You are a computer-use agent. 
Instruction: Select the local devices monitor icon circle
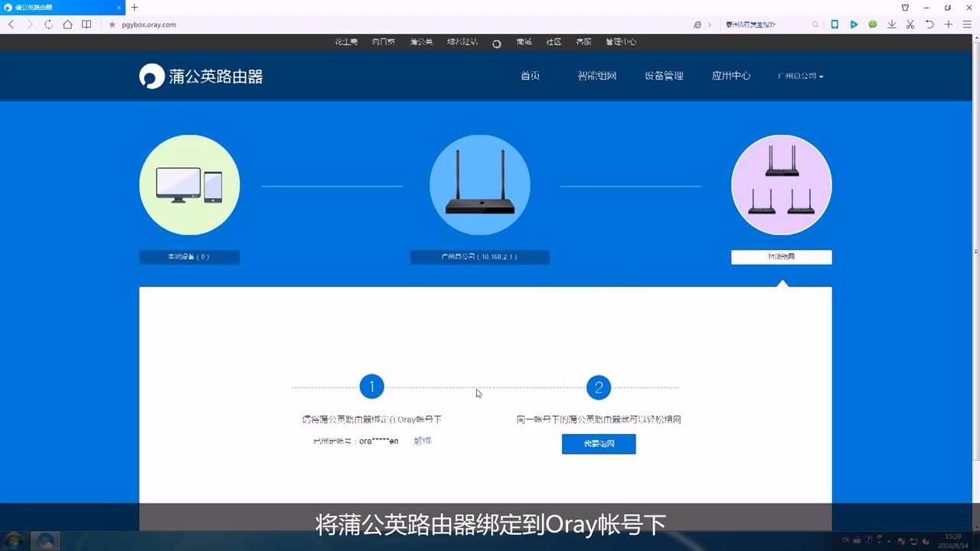[189, 185]
